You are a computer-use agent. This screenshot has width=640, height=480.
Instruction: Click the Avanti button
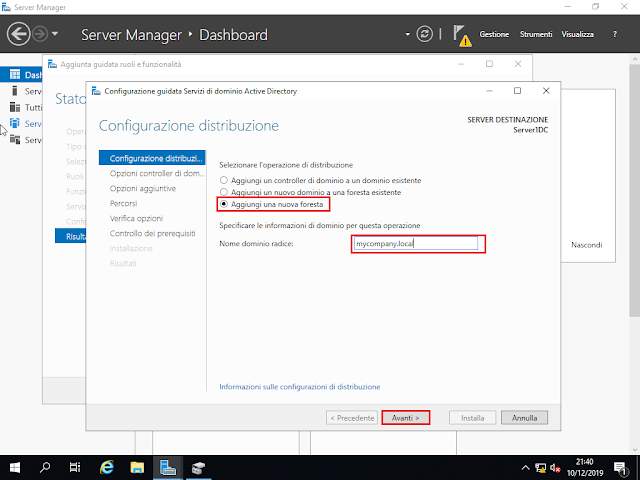click(x=405, y=418)
